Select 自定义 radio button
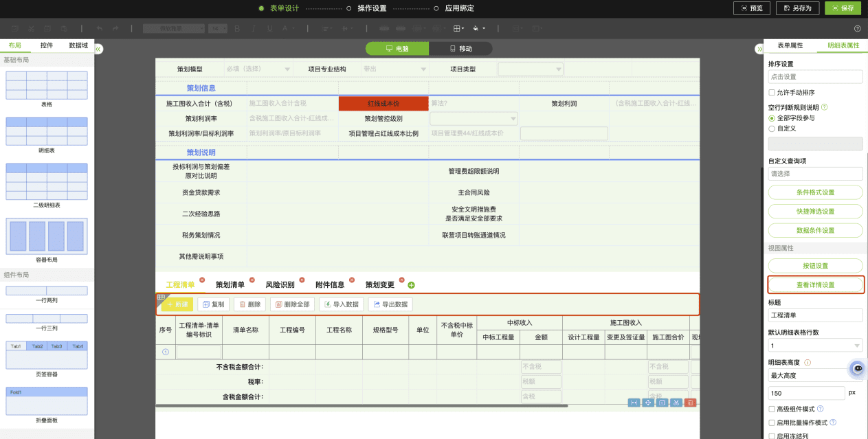 click(772, 128)
